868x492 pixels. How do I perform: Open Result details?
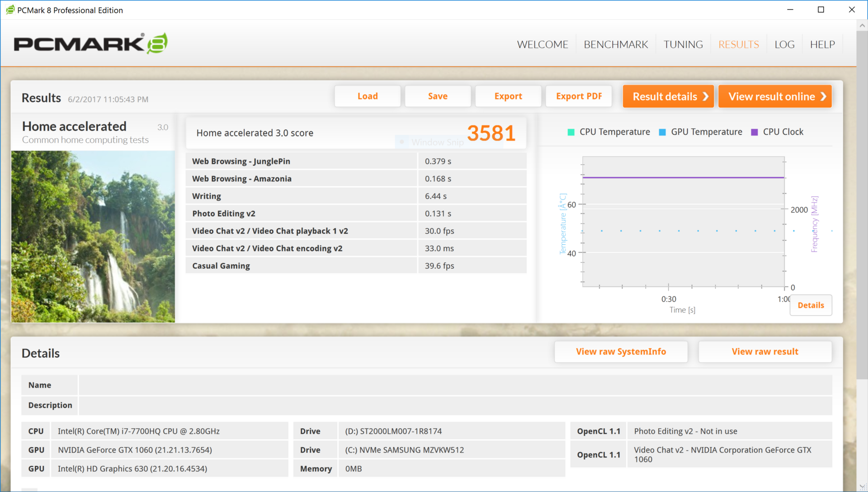pos(668,96)
